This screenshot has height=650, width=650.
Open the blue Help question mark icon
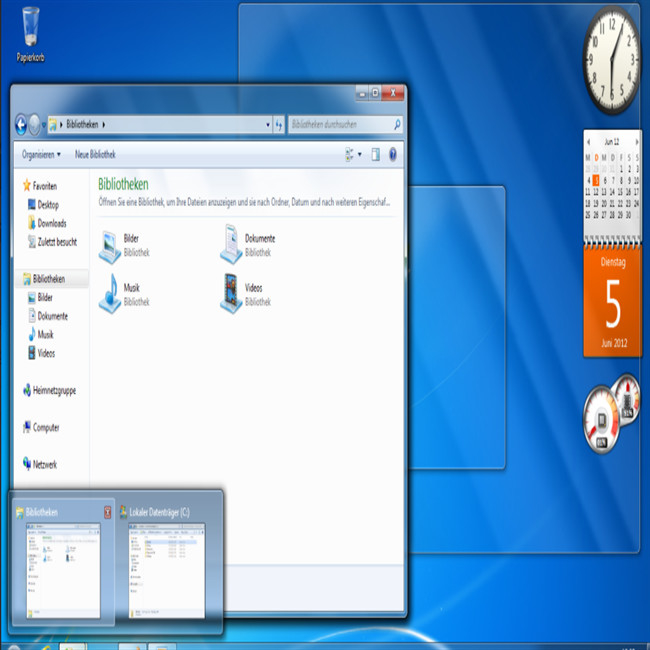coord(393,155)
